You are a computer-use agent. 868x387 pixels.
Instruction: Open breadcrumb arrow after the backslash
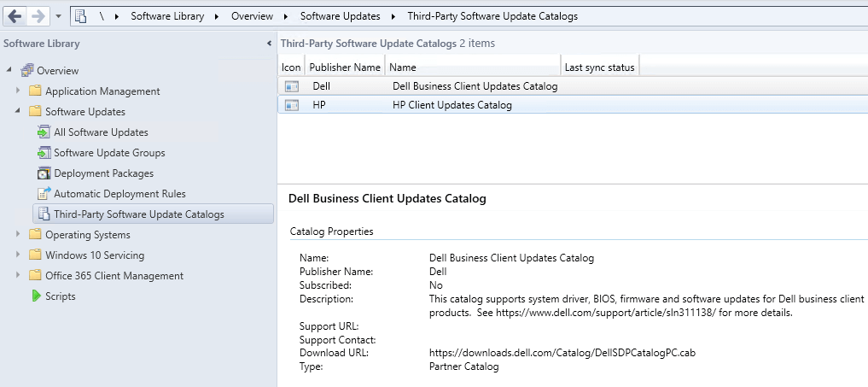point(117,16)
